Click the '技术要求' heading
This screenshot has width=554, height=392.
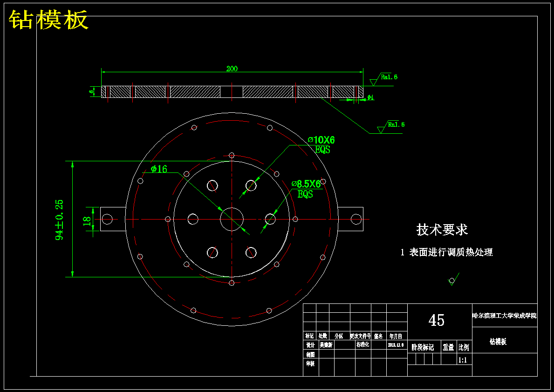(x=442, y=229)
